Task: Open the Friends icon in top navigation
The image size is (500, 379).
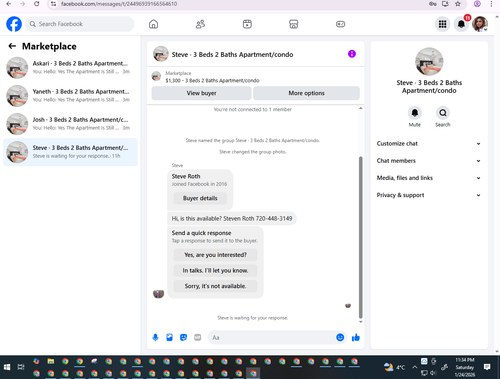Action: click(200, 24)
